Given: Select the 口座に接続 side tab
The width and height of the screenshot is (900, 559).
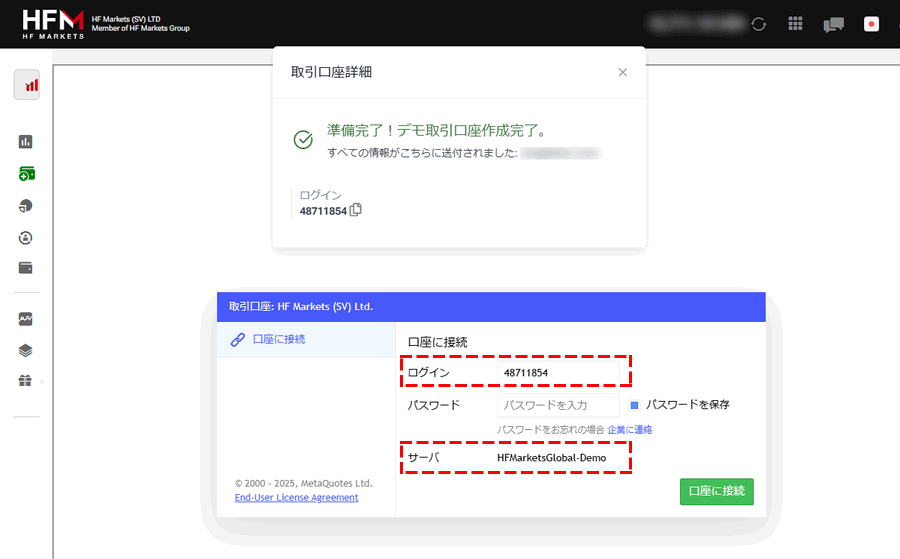Looking at the screenshot, I should [x=306, y=340].
